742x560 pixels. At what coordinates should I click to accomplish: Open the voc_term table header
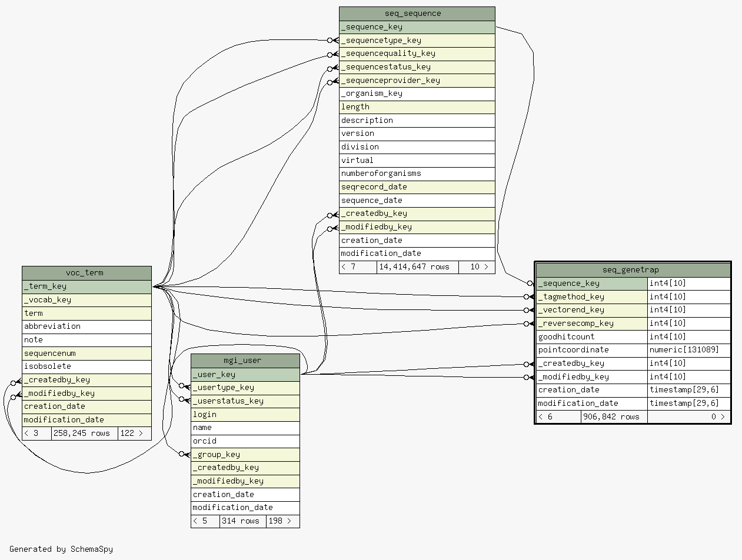click(x=86, y=273)
